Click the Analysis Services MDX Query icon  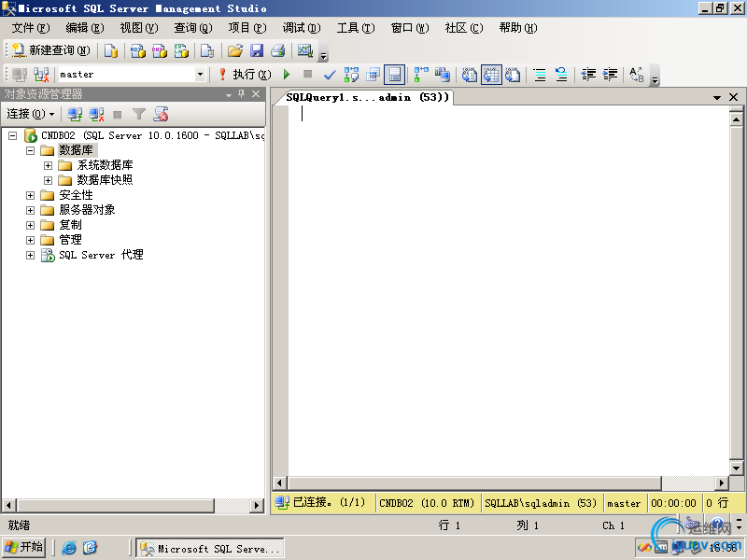[137, 50]
